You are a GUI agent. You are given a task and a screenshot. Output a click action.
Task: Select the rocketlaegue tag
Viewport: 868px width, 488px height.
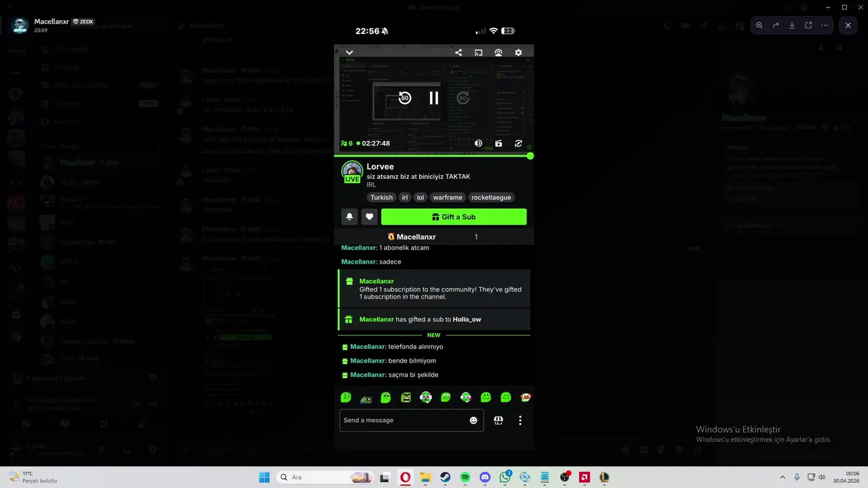492,197
